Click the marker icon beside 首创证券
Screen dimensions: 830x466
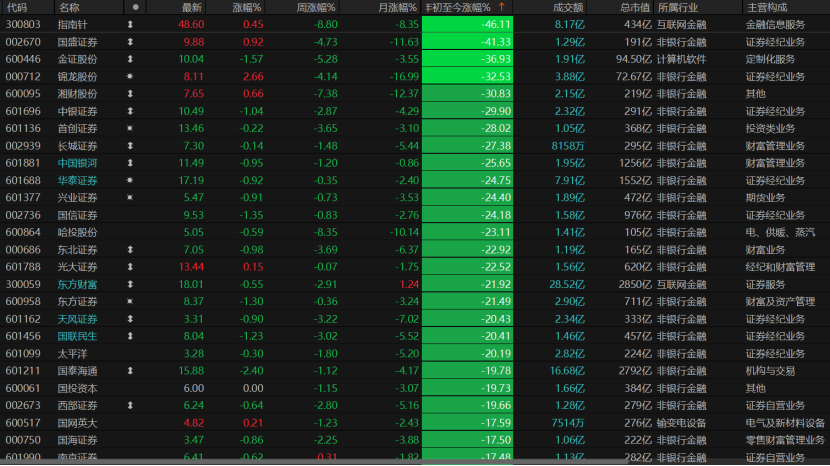point(130,128)
